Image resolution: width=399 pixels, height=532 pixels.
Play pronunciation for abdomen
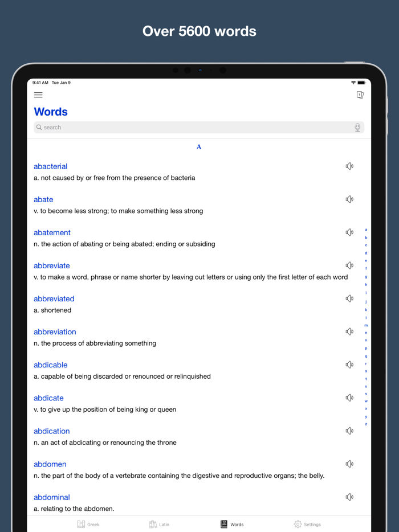click(x=349, y=464)
